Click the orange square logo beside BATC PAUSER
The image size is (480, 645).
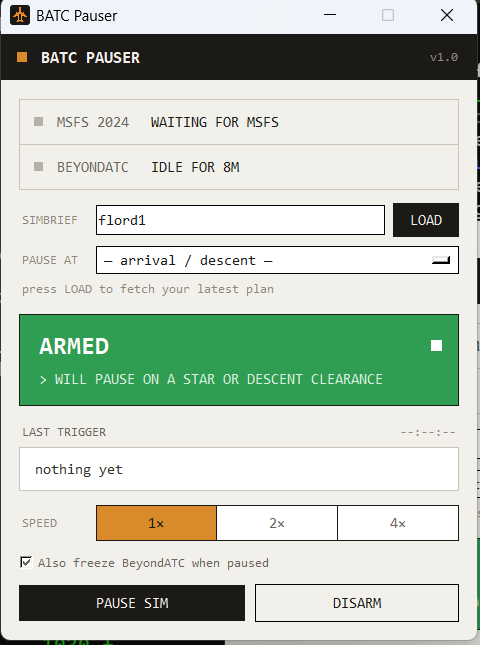pyautogui.click(x=22, y=57)
